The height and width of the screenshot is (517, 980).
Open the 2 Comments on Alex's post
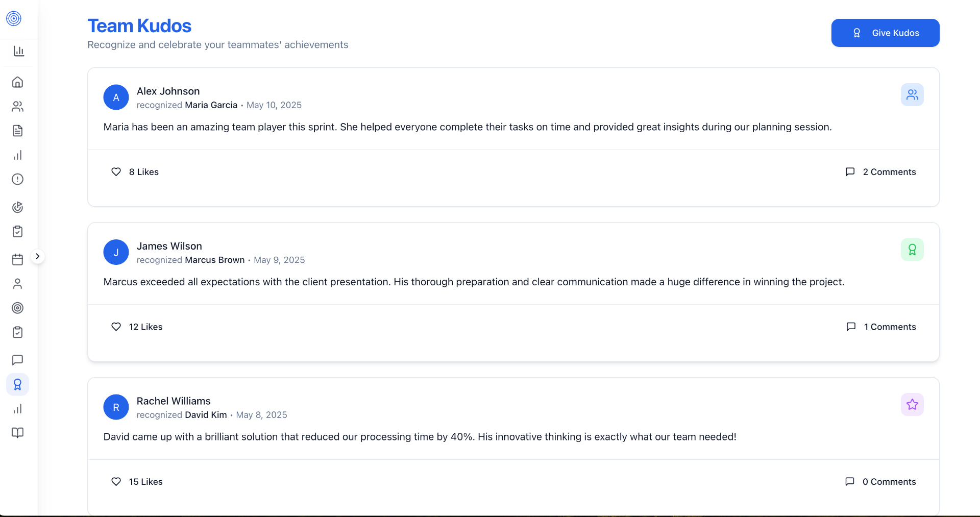(x=880, y=172)
